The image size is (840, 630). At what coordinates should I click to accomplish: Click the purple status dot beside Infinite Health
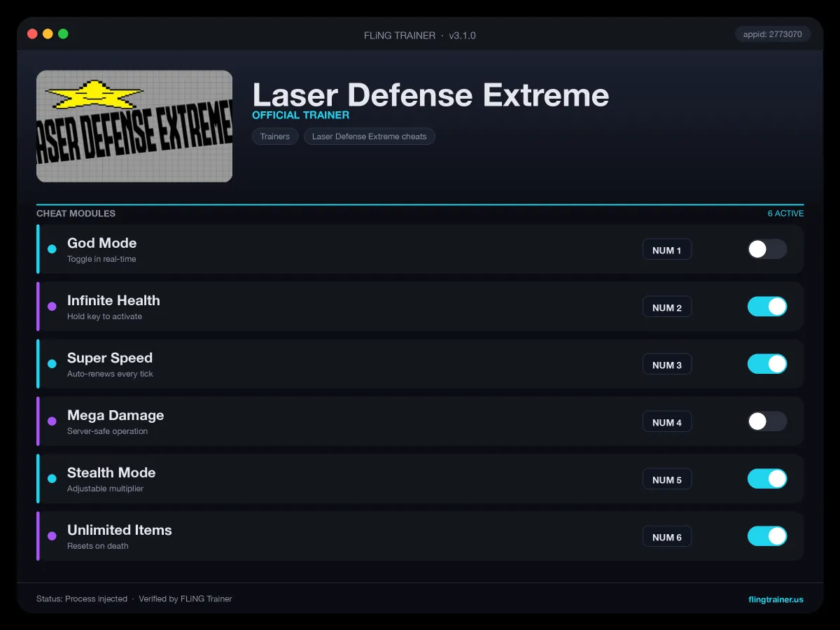tap(52, 307)
